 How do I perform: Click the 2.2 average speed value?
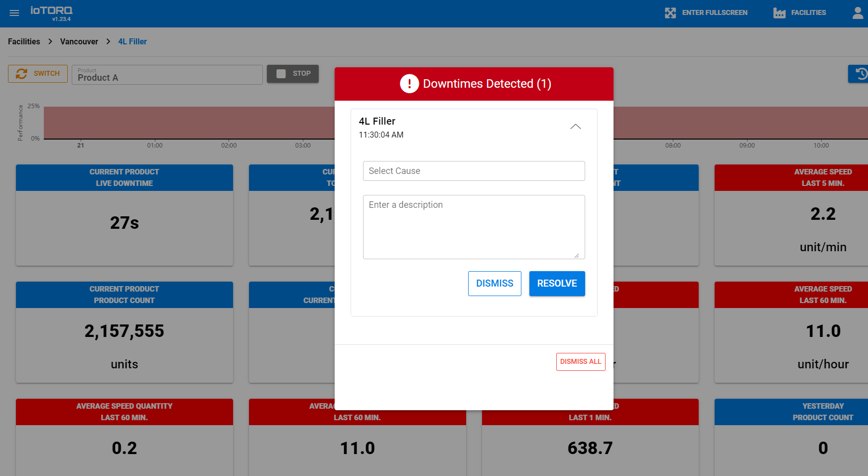coord(823,214)
